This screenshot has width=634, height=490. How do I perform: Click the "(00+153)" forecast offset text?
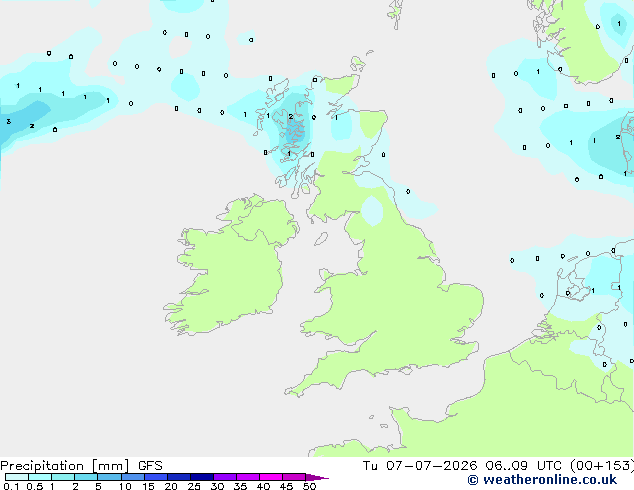602,466
